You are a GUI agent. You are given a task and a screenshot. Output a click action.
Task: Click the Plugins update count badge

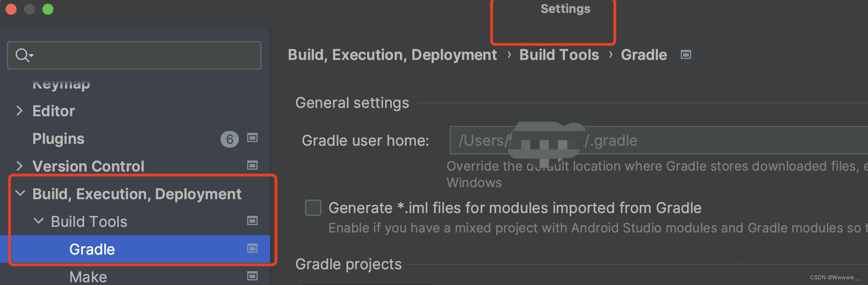point(229,139)
